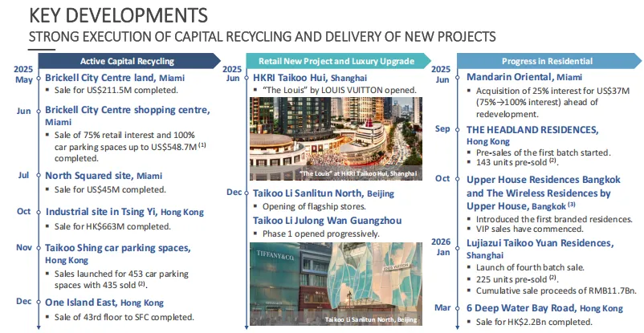Screen dimensions: 644x333
Task: Click 'Cumulative sale proceeds of RMB11.7Bn.'
Action: (x=556, y=291)
